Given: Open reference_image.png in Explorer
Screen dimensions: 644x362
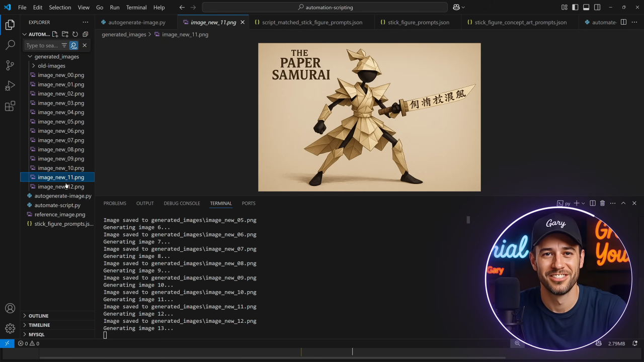Looking at the screenshot, I should point(60,215).
